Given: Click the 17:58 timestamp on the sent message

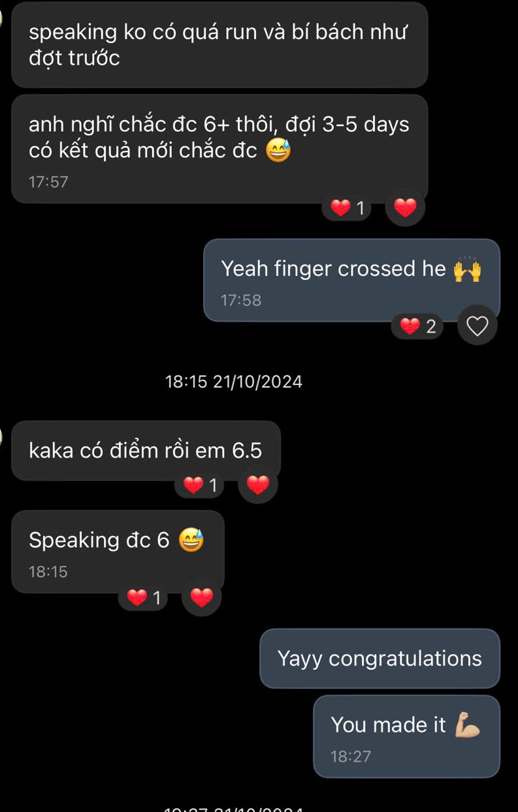Looking at the screenshot, I should tap(240, 300).
